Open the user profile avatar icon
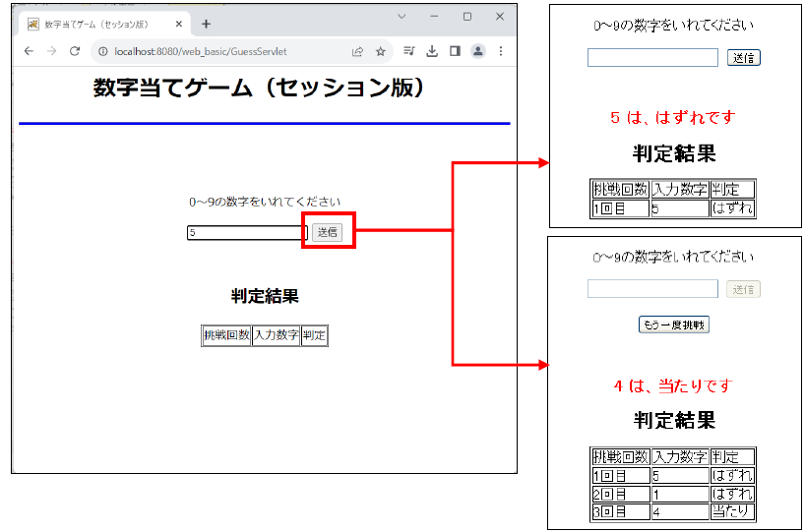The image size is (805, 532). 477,51
